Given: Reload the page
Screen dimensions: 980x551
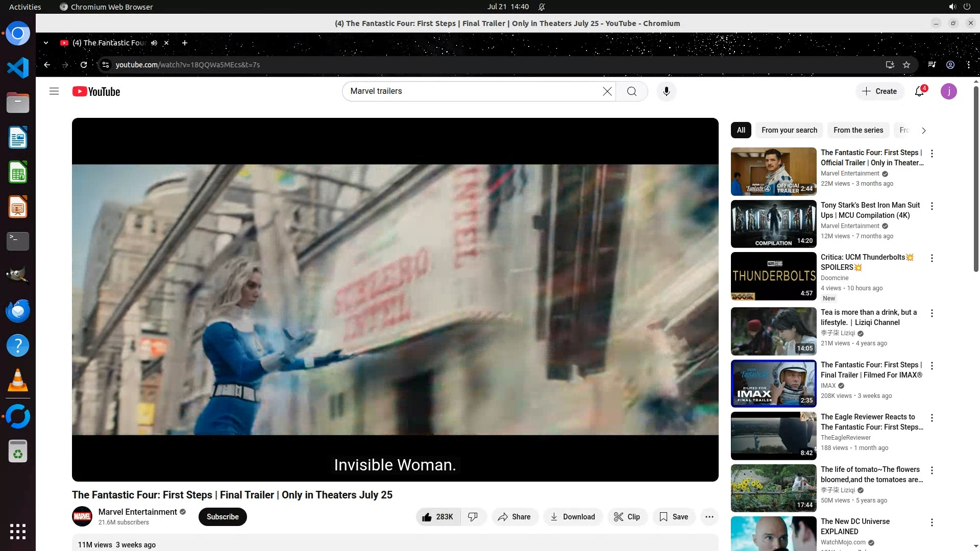Looking at the screenshot, I should pyautogui.click(x=84, y=65).
